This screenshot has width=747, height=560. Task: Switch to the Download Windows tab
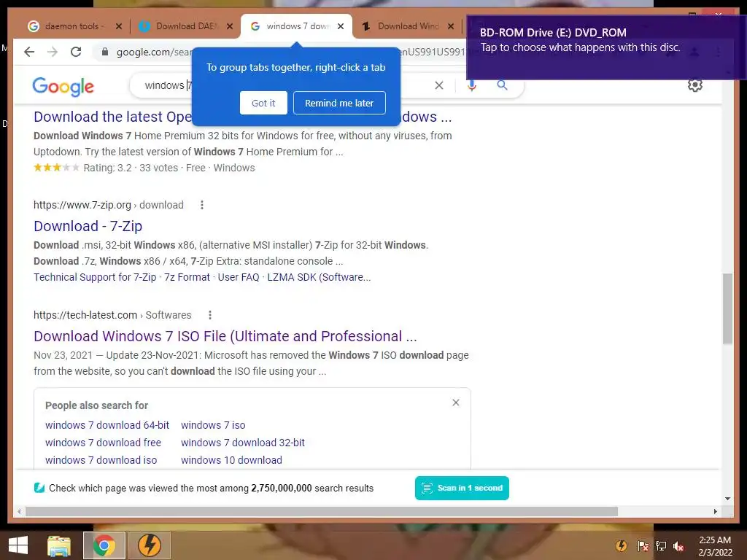[407, 26]
